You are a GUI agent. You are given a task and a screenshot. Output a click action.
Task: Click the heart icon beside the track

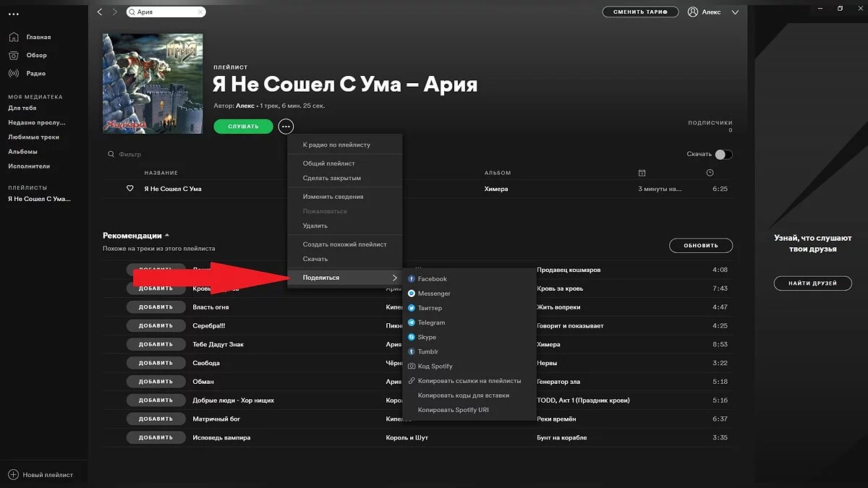coord(130,189)
